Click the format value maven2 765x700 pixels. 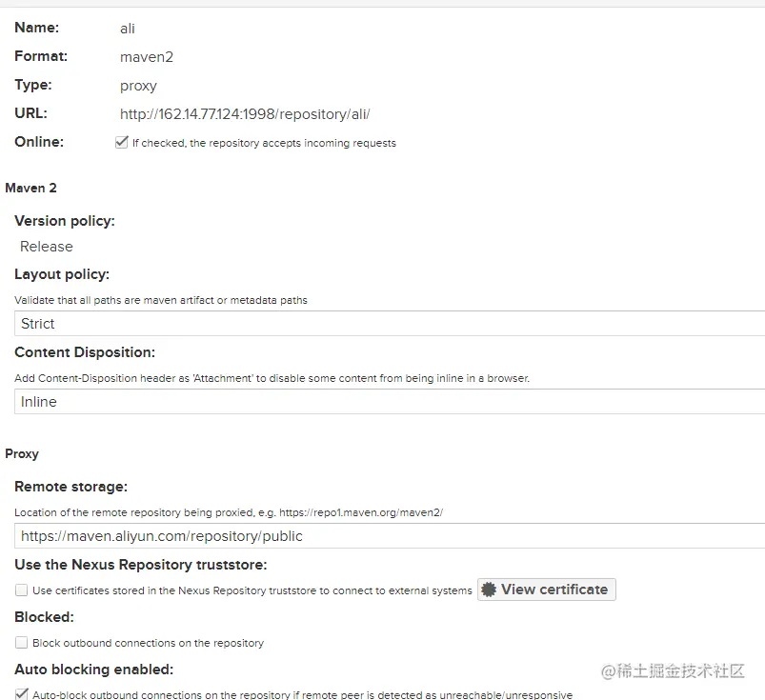point(147,57)
